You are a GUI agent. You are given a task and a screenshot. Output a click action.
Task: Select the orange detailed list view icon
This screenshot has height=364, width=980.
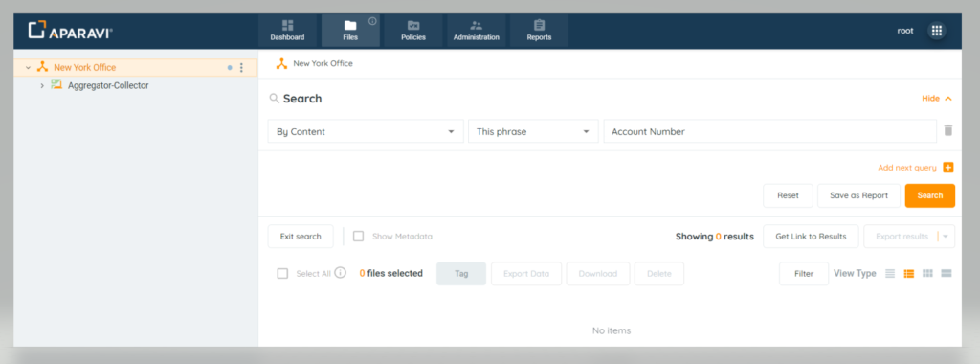(909, 273)
